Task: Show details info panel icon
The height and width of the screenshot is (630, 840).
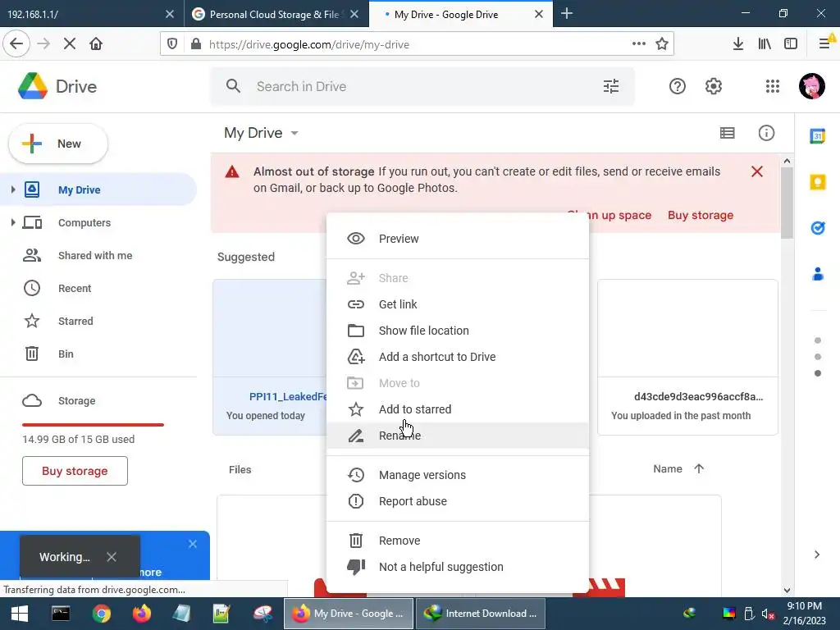Action: [766, 133]
